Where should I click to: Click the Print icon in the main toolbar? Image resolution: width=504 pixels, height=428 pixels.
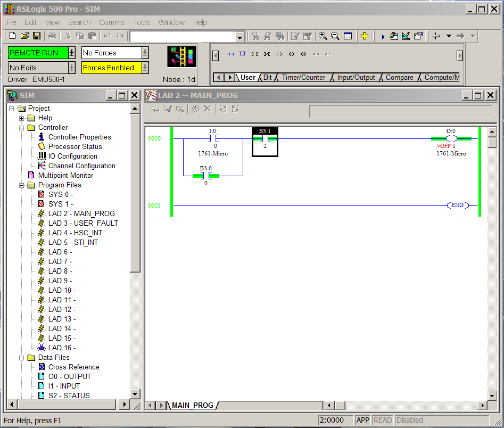pos(52,36)
